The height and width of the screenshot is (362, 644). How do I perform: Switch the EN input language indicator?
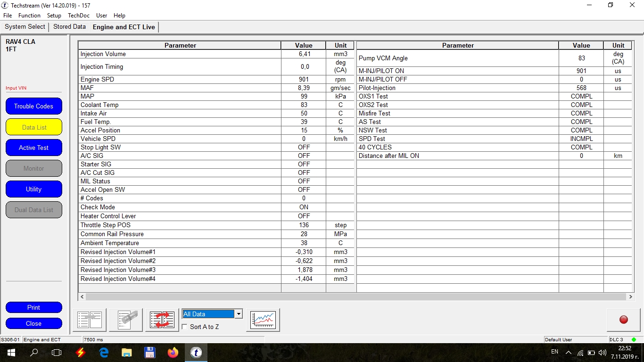coord(555,352)
